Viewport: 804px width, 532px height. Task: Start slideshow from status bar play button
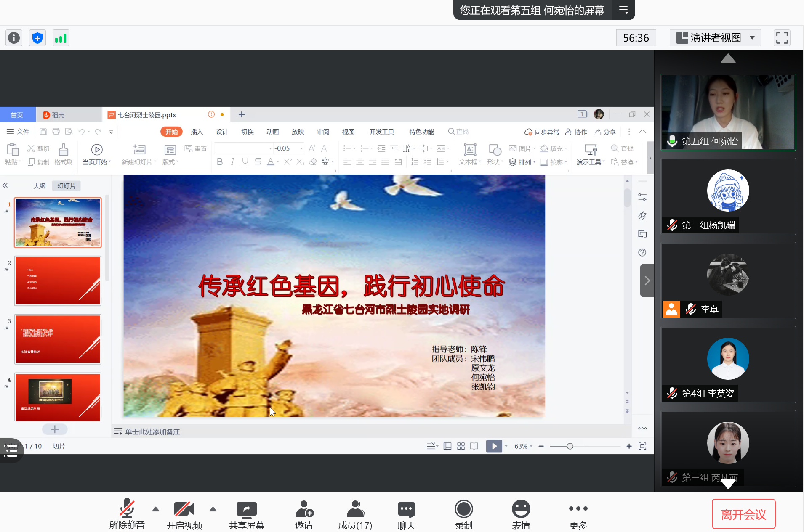tap(494, 446)
